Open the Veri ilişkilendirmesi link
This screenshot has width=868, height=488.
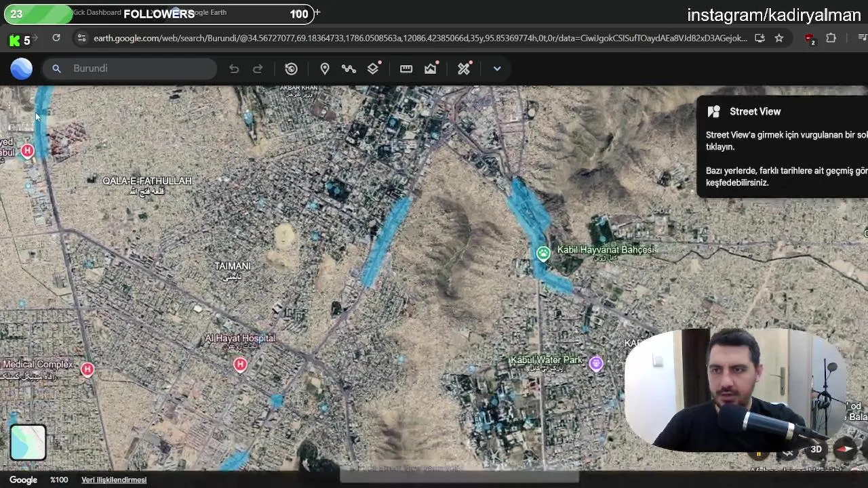click(114, 480)
